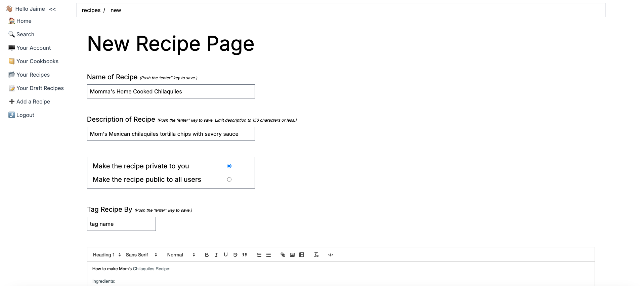The width and height of the screenshot is (644, 286).
Task: Collapse the sidebar with the << control
Action: pyautogui.click(x=52, y=9)
